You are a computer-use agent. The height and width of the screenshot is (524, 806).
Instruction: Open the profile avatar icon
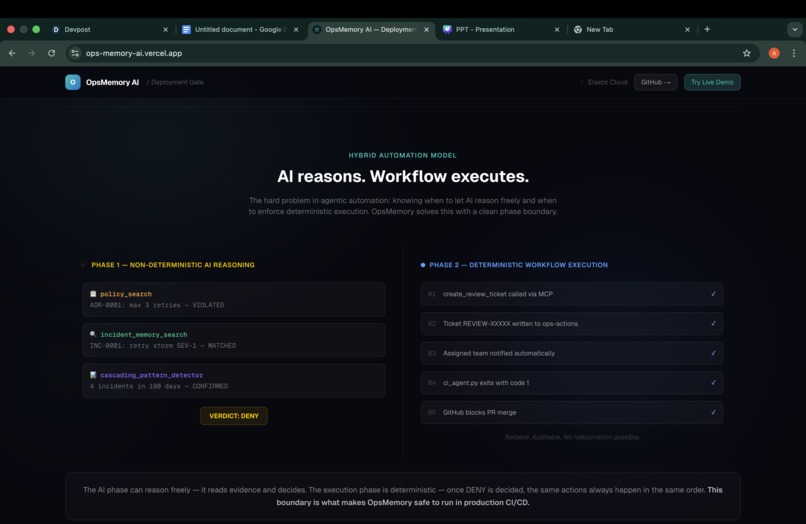click(x=774, y=53)
